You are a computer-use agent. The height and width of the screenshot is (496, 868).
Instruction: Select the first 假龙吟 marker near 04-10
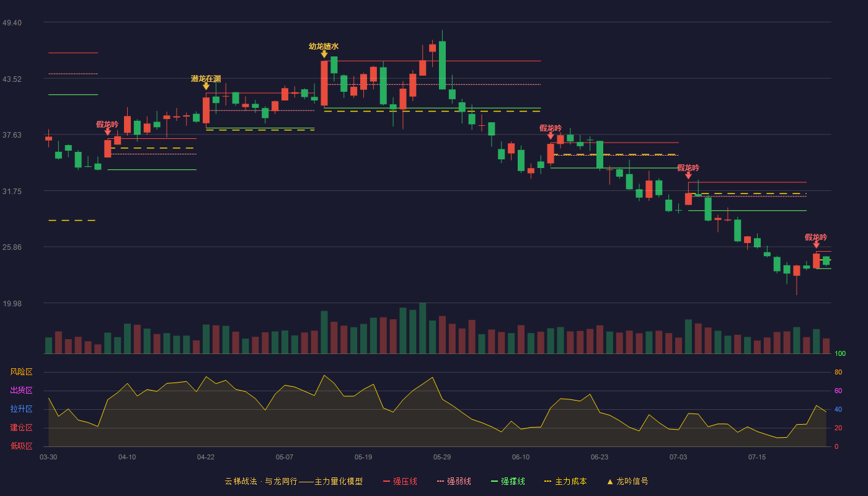(x=107, y=131)
